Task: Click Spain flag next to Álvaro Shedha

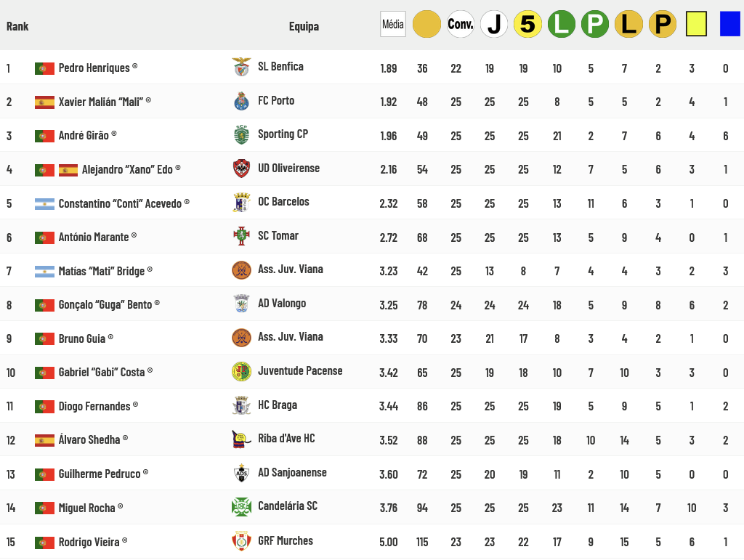Action: (44, 440)
